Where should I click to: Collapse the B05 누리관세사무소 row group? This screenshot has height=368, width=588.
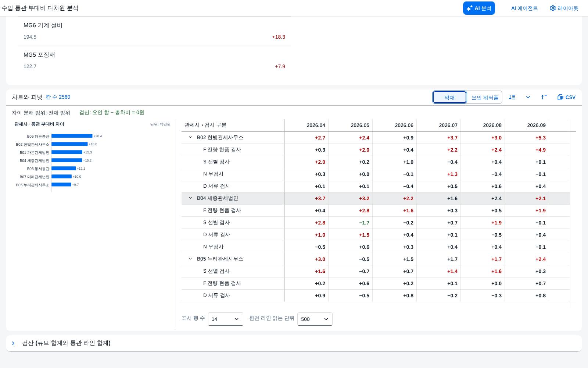coord(190,259)
